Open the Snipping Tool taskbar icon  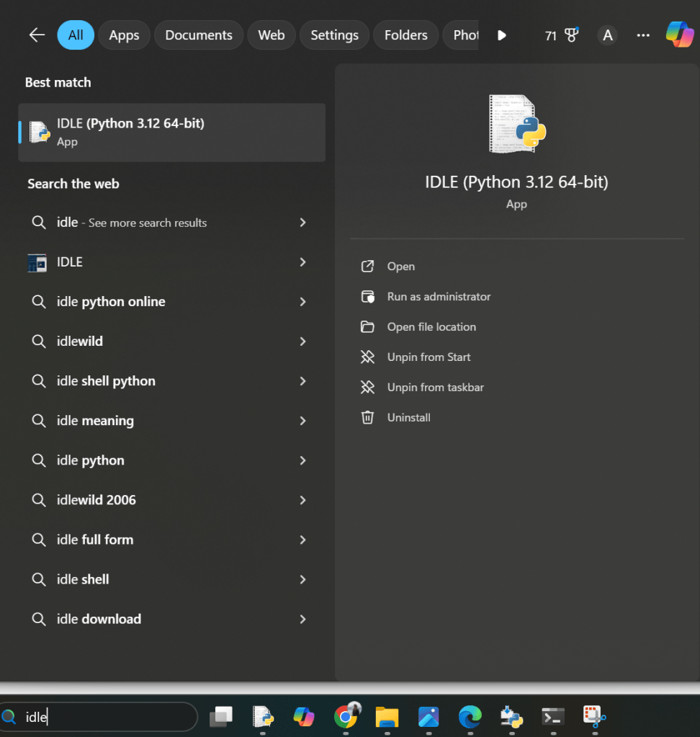(x=593, y=716)
